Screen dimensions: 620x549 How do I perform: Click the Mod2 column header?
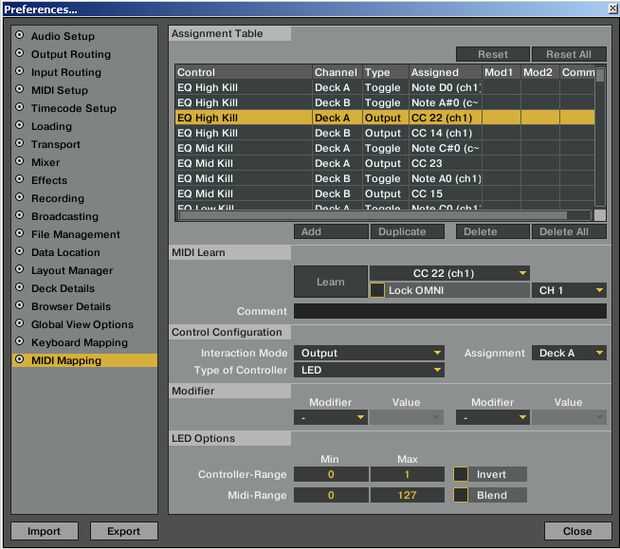click(x=539, y=72)
